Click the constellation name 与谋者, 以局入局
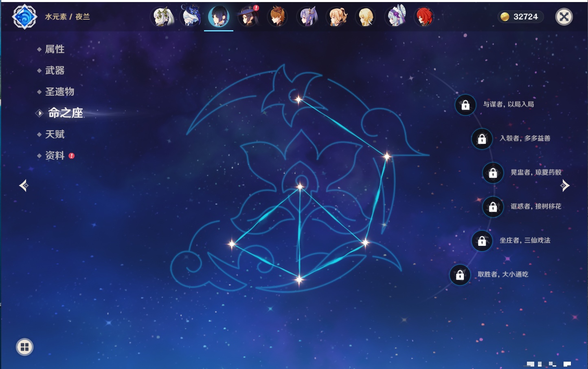This screenshot has height=369, width=588. [x=509, y=104]
